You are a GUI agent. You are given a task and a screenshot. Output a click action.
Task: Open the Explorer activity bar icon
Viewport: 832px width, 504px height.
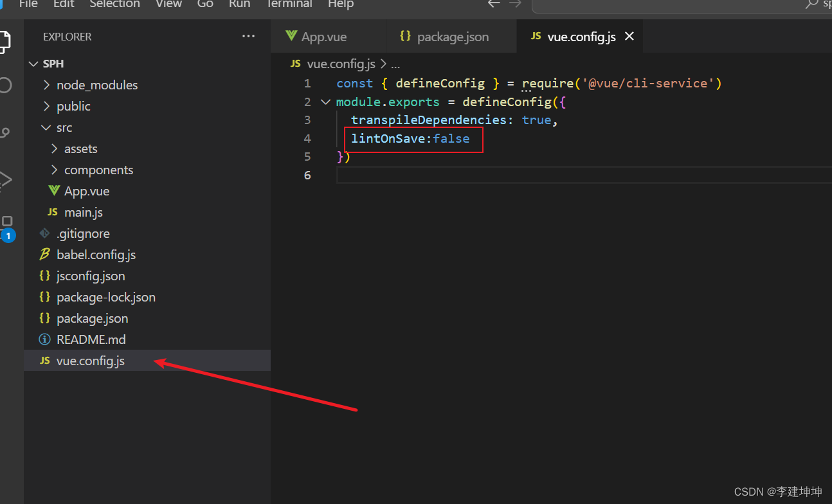[4, 40]
